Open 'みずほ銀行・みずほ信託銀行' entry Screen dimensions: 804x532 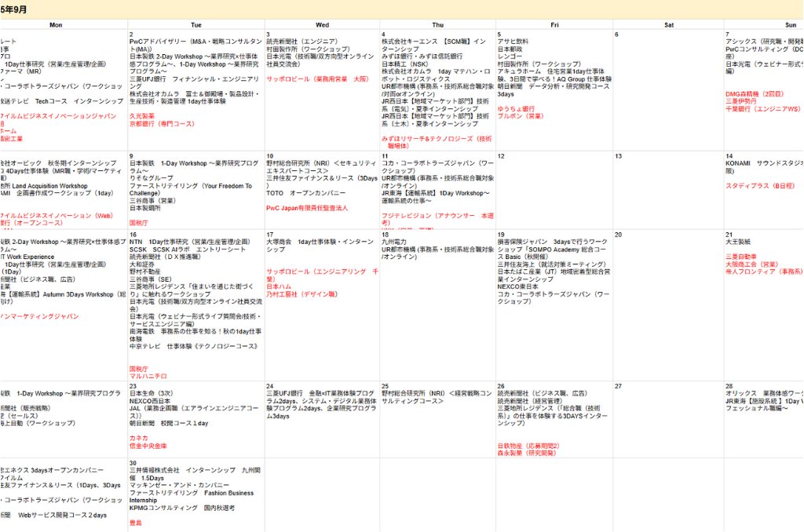click(x=422, y=56)
